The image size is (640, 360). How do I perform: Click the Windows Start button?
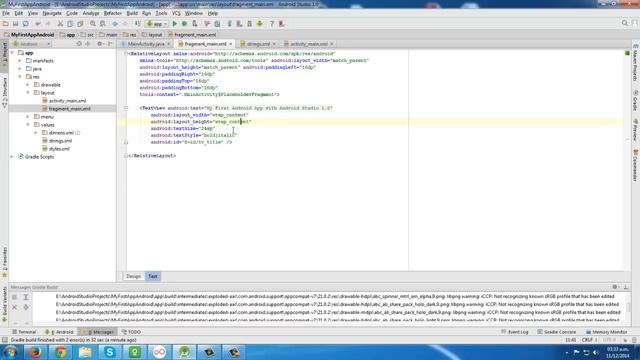(x=10, y=352)
